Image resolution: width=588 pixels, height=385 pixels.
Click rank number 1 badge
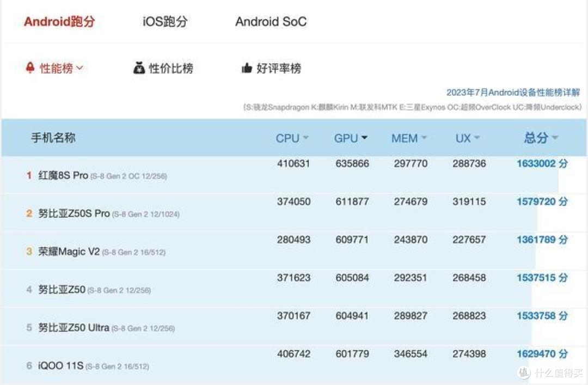pyautogui.click(x=29, y=175)
